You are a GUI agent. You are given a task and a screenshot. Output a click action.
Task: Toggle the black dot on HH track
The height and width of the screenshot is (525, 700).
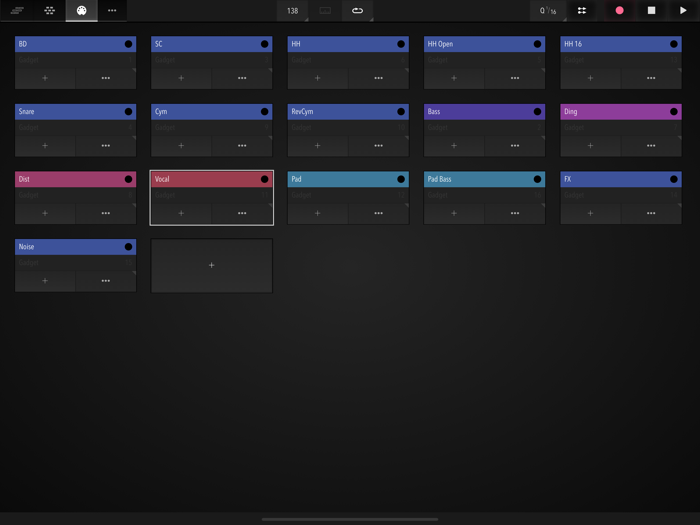[401, 44]
